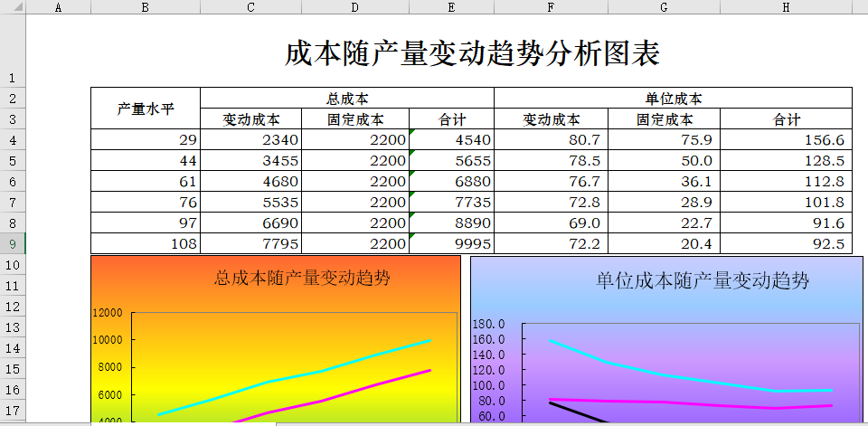Screen dimensions: 868x426
Task: Select row 4 header
Action: click(x=13, y=139)
